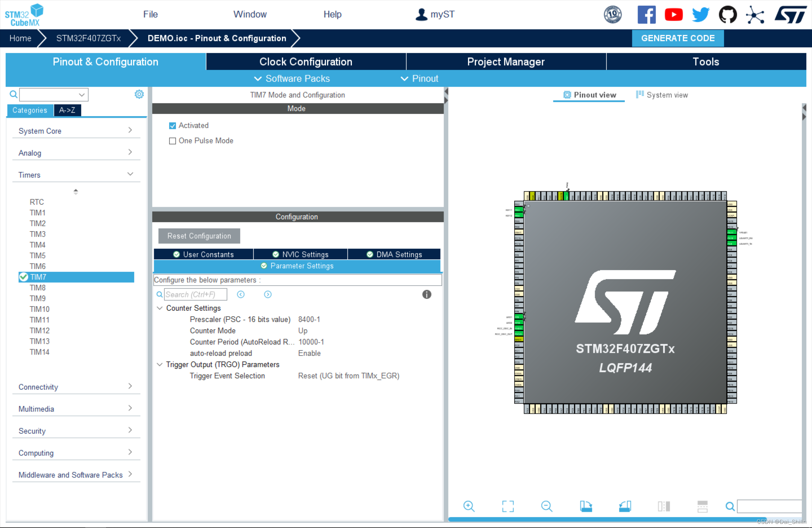Select TIM6 in the timers list
This screenshot has width=812, height=528.
coord(38,266)
